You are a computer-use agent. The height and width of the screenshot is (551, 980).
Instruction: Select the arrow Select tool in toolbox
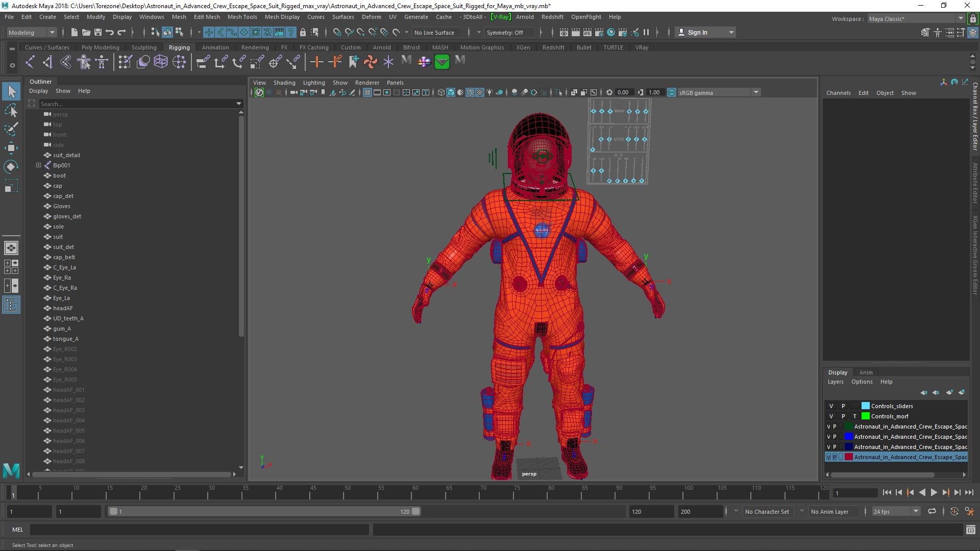tap(11, 92)
